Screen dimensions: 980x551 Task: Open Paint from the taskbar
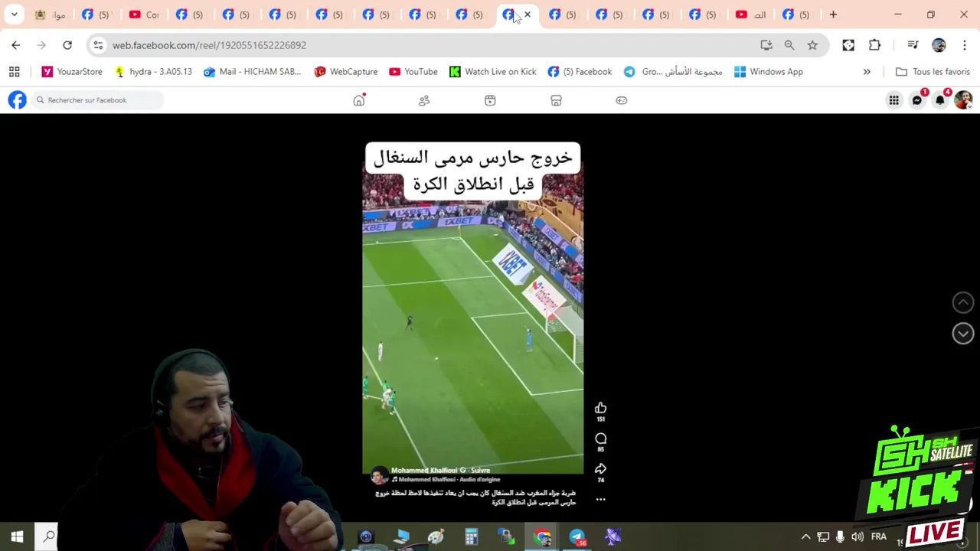[x=436, y=536]
